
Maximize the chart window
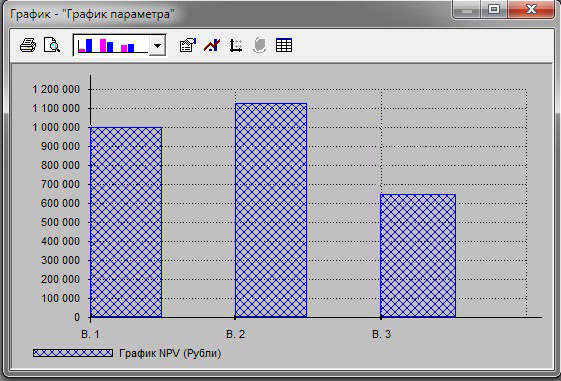[x=494, y=9]
